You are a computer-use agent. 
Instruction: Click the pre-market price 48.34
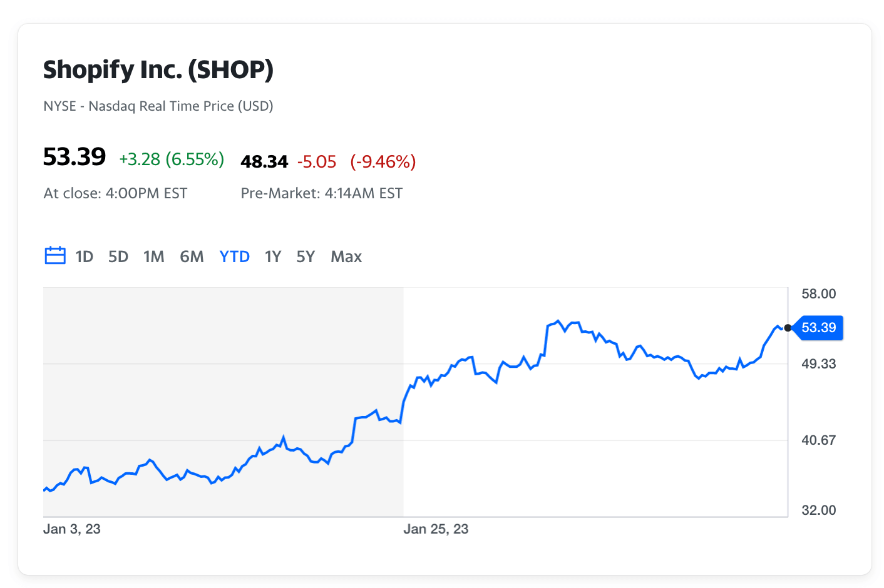point(264,161)
